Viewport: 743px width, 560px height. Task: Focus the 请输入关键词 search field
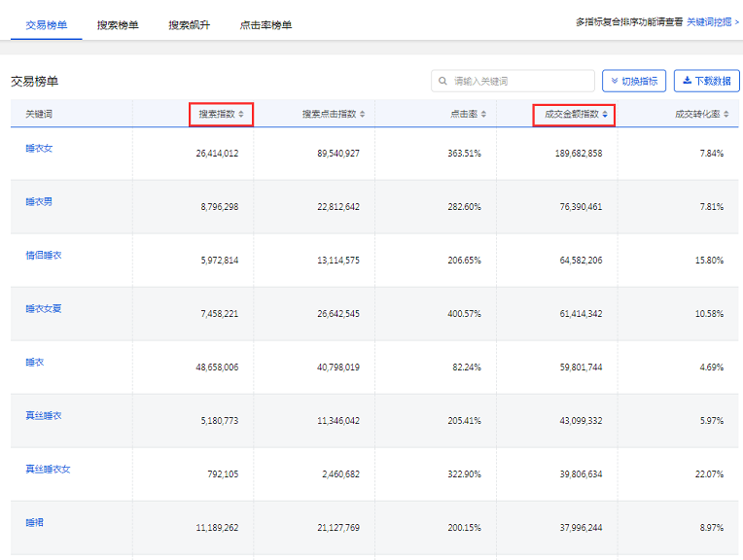(520, 82)
